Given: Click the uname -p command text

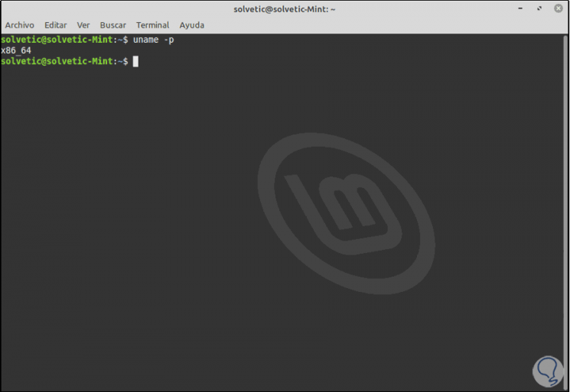Looking at the screenshot, I should tap(154, 40).
